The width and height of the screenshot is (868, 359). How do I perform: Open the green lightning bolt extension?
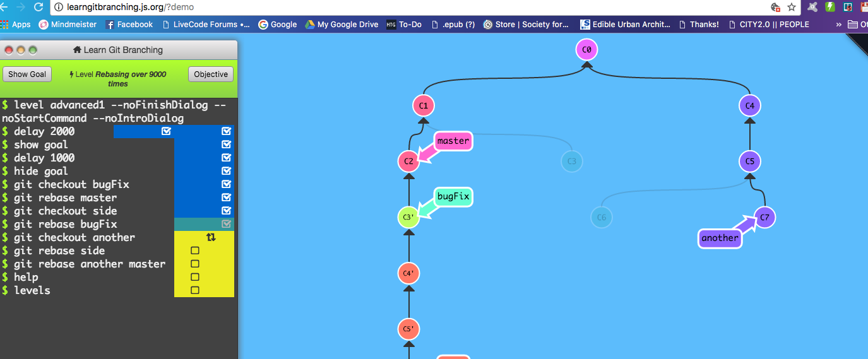pyautogui.click(x=831, y=7)
